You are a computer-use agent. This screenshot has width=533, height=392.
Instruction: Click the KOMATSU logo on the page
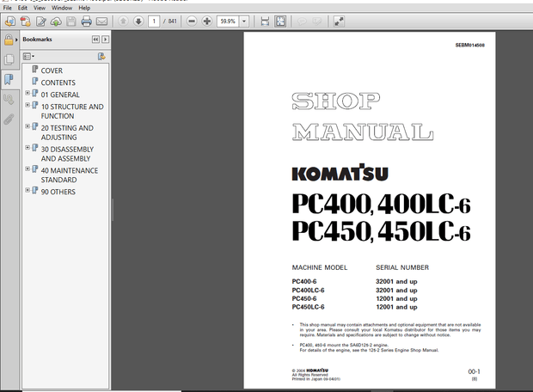click(340, 173)
